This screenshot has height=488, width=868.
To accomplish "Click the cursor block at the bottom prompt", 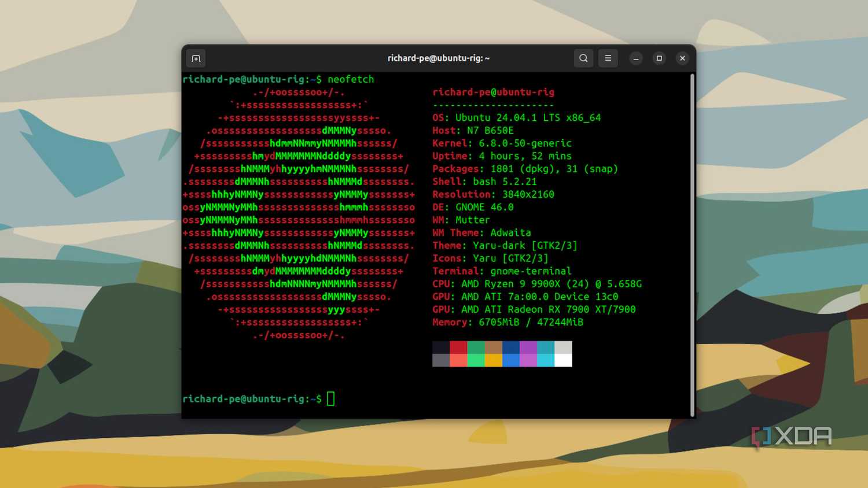I will pos(330,398).
